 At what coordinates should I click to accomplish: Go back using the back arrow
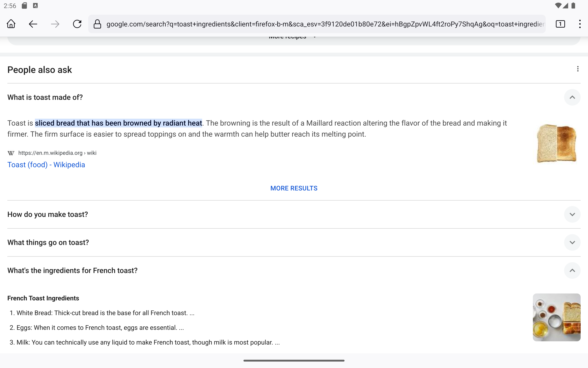(33, 24)
